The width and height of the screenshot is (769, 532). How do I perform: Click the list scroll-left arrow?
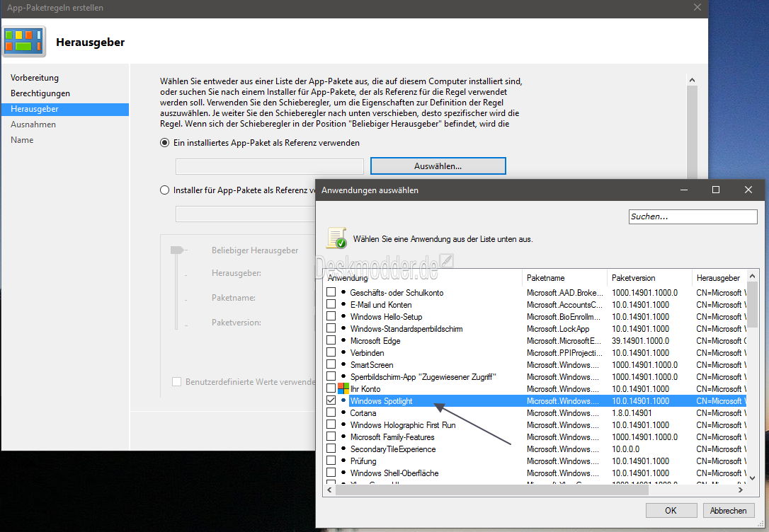(329, 490)
